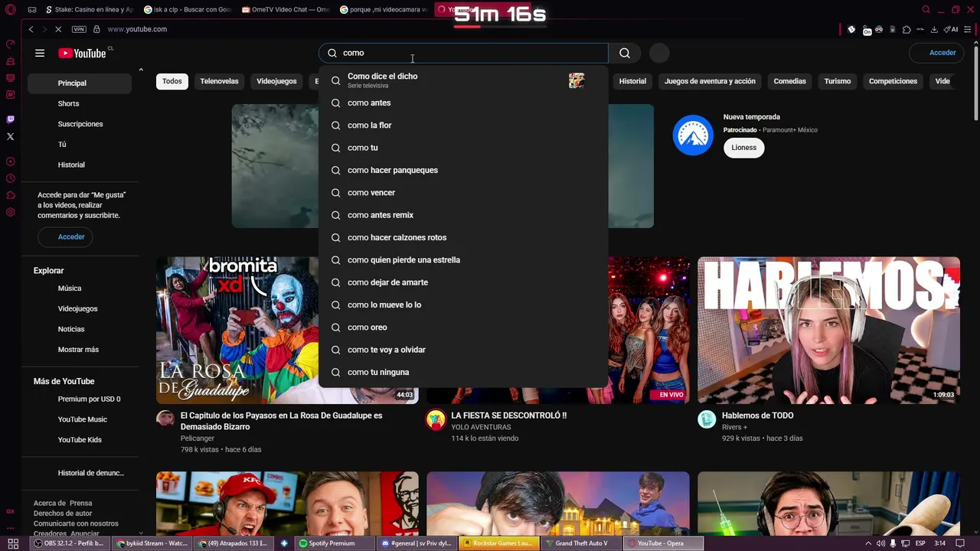Switch to the OmeTV Video Chat tab
The height and width of the screenshot is (551, 980).
click(285, 10)
